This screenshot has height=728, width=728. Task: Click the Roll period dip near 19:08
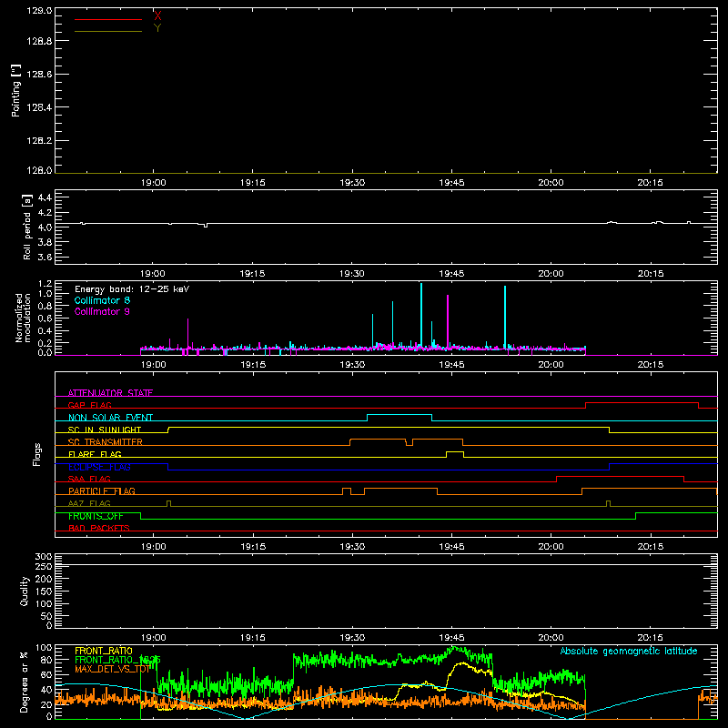click(206, 225)
